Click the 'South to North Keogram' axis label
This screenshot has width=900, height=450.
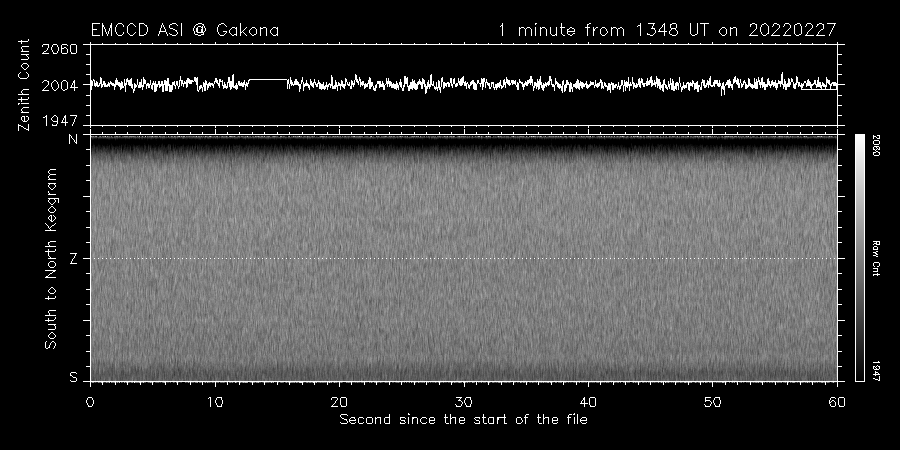(51, 258)
